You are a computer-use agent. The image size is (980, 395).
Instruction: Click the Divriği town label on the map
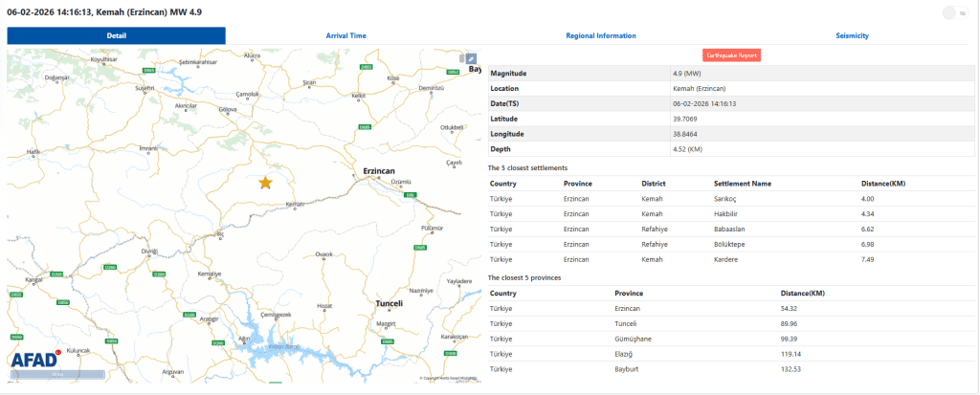point(149,251)
